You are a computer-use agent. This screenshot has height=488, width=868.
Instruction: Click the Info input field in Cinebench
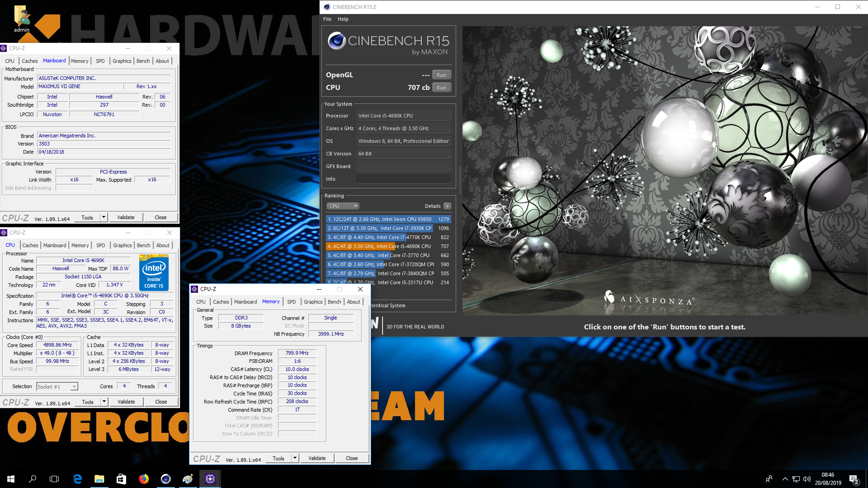[x=403, y=179]
